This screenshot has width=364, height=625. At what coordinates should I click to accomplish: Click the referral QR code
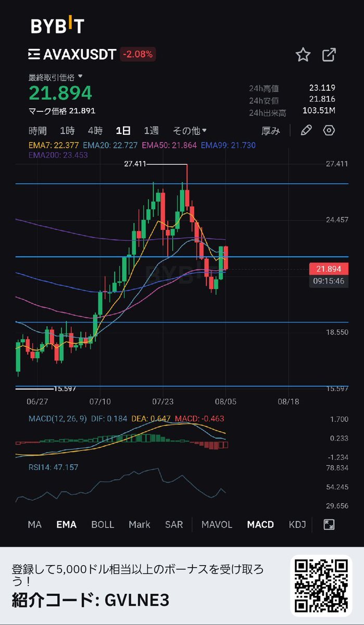pos(321,585)
